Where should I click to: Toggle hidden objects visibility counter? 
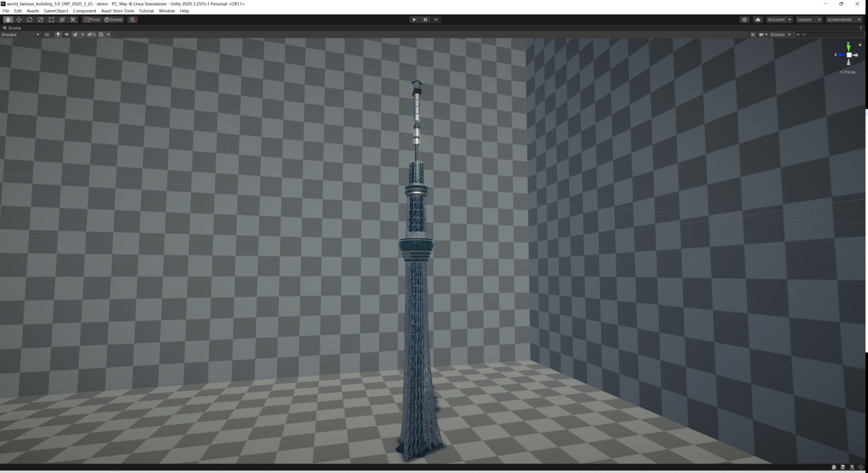coord(91,35)
